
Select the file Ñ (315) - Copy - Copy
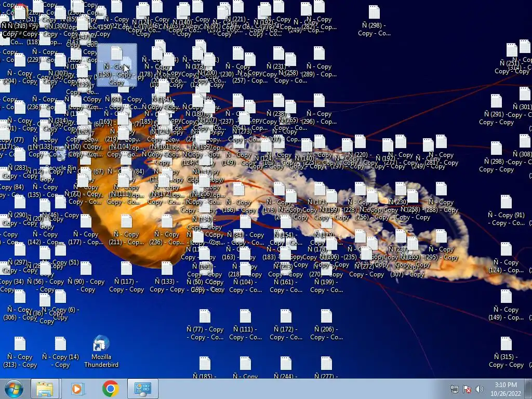pyautogui.click(x=506, y=352)
